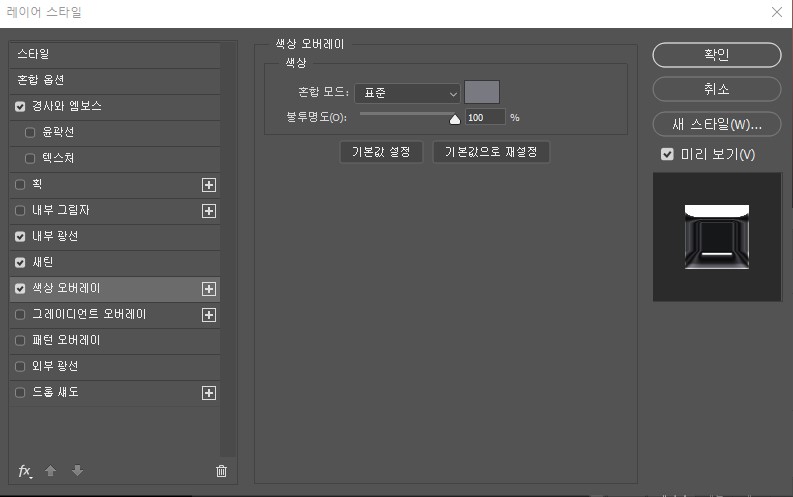Open the overlay color swatch picker

click(482, 92)
